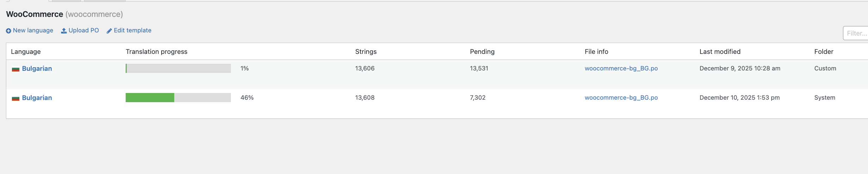Image resolution: width=868 pixels, height=174 pixels.
Task: Sort by the Pending column header
Action: point(482,52)
